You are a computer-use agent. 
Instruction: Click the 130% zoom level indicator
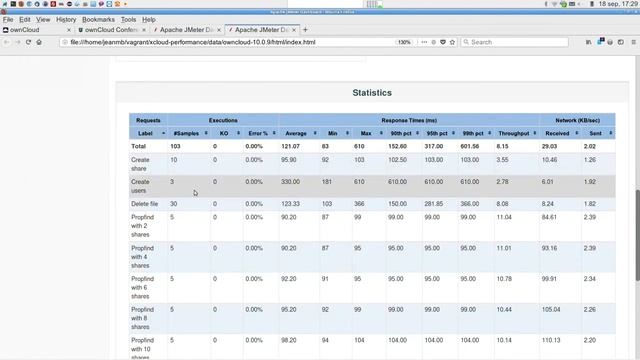[x=404, y=42]
